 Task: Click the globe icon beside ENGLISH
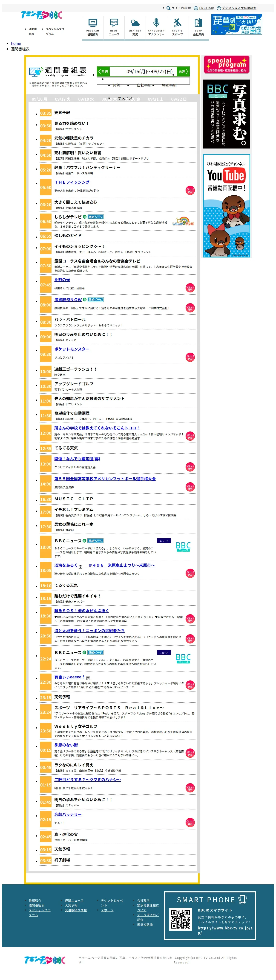click(196, 8)
